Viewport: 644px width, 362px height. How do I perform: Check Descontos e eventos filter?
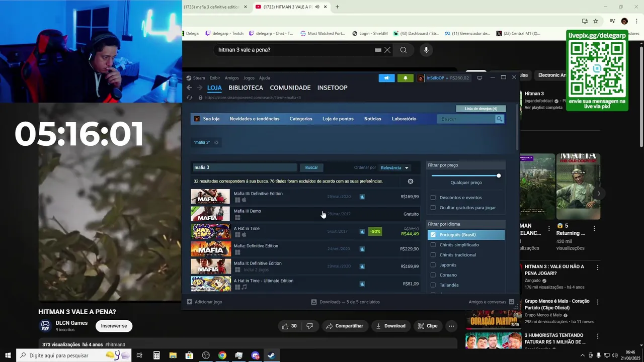(433, 198)
